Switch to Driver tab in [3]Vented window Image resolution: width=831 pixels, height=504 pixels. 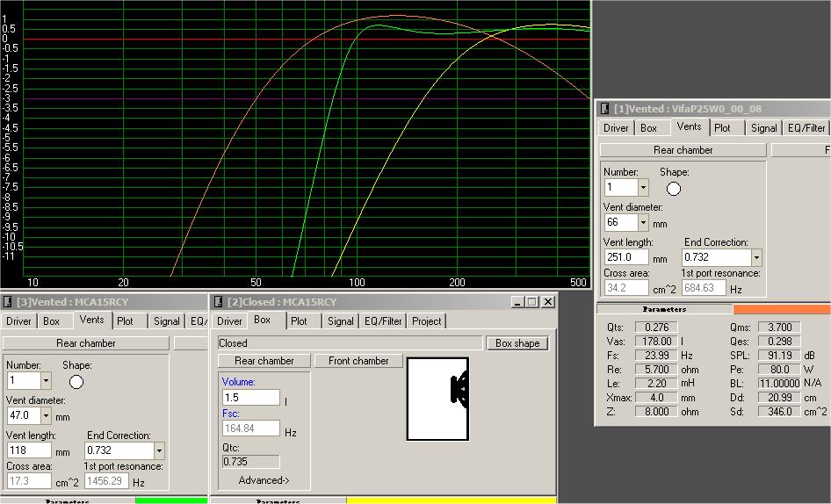[x=18, y=321]
